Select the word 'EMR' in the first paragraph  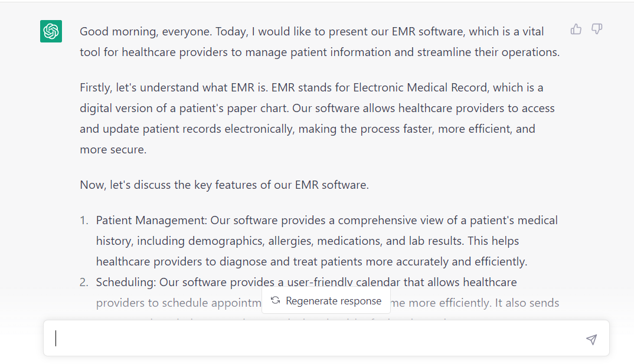pos(405,31)
